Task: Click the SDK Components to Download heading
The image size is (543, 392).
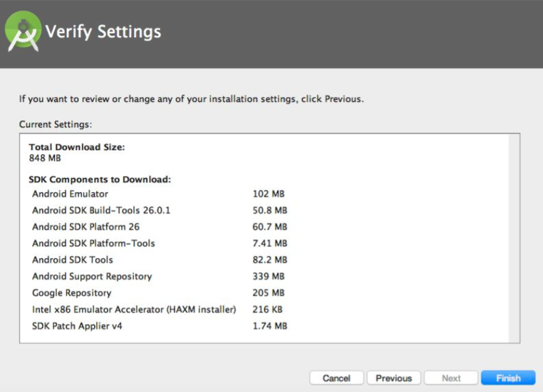Action: click(100, 180)
